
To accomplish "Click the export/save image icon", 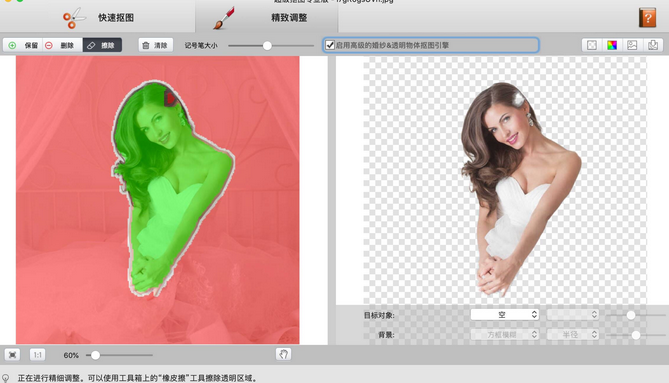I will coord(652,45).
